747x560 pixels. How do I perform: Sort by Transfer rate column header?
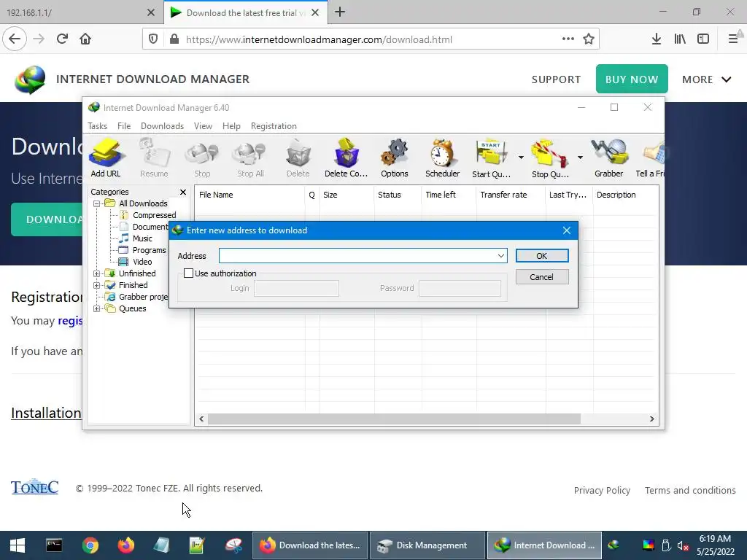click(x=511, y=195)
